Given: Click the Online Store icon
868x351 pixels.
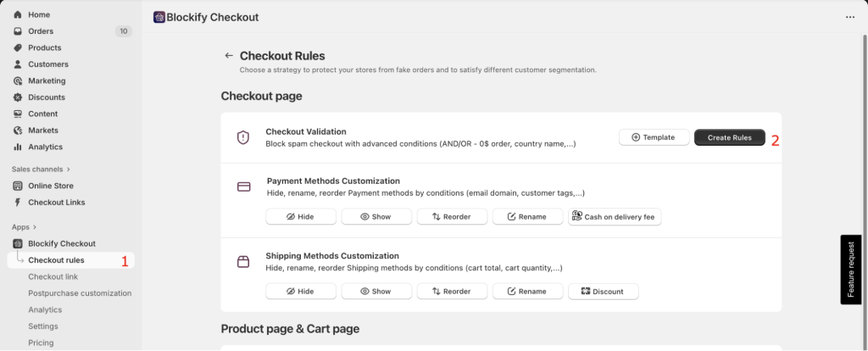Looking at the screenshot, I should click(x=18, y=186).
